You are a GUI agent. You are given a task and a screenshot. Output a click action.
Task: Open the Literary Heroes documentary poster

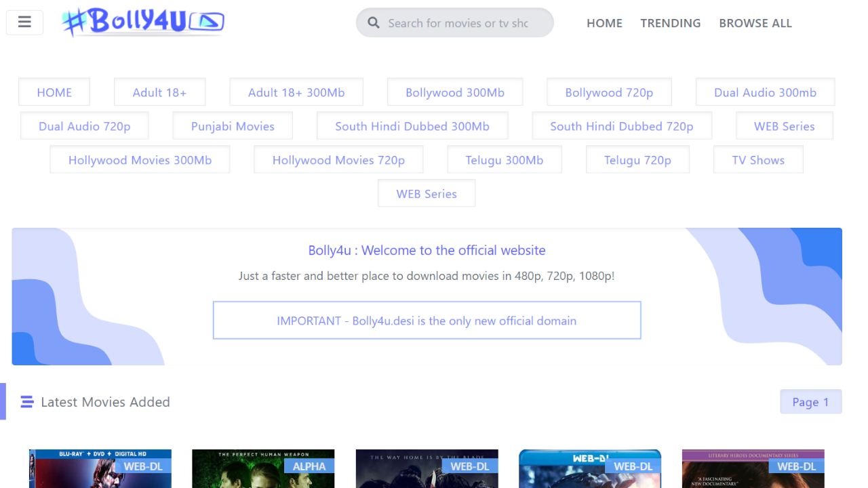[753, 469]
